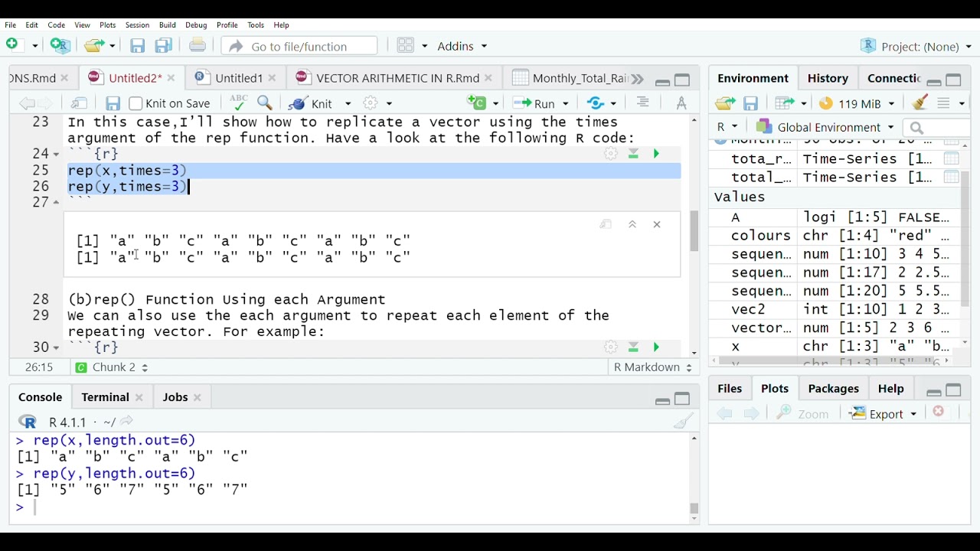980x551 pixels.
Task: Show chunk output in new window
Action: pyautogui.click(x=606, y=225)
